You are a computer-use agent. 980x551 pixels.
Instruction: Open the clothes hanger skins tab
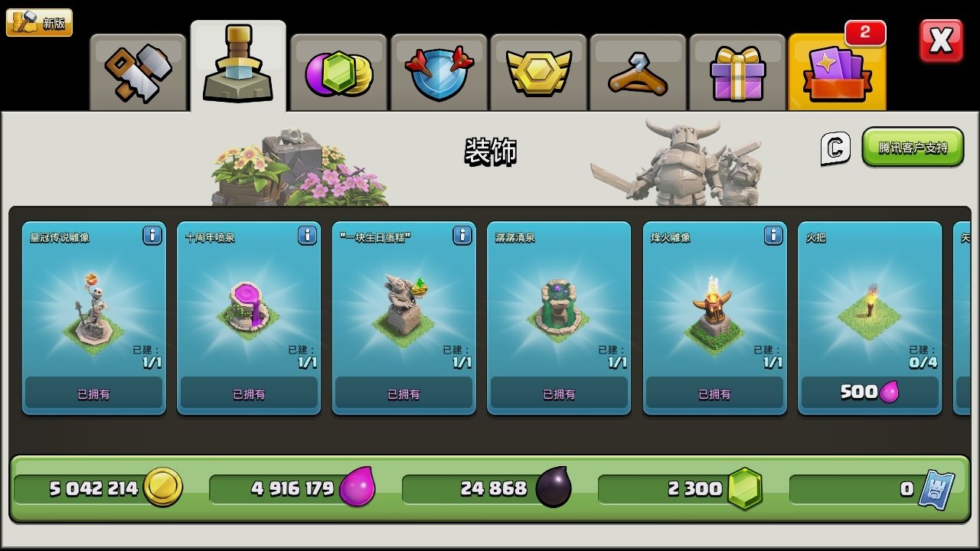[x=638, y=73]
